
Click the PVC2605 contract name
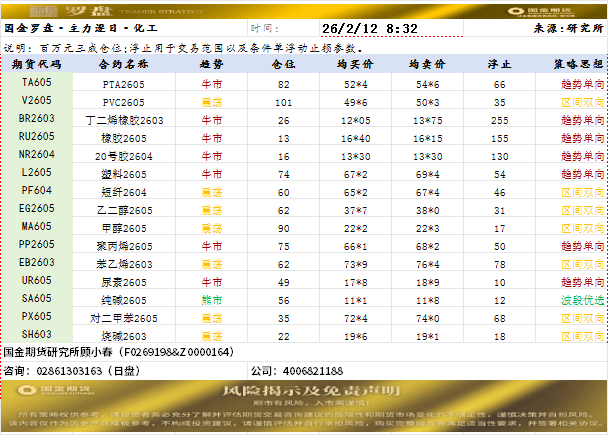[x=124, y=103]
